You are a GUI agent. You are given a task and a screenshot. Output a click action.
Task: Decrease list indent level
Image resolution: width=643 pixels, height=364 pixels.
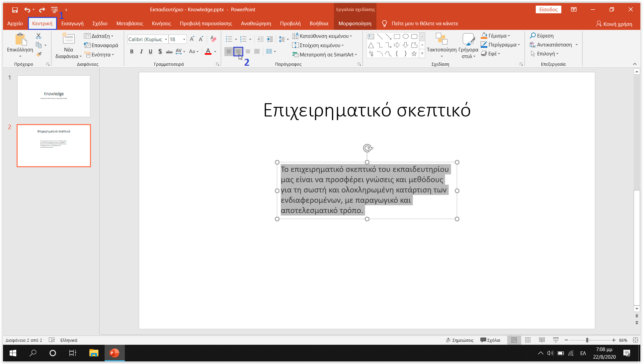tap(261, 39)
